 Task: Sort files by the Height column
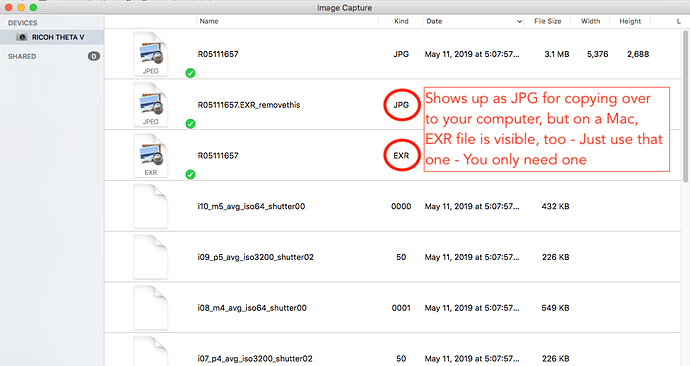630,21
